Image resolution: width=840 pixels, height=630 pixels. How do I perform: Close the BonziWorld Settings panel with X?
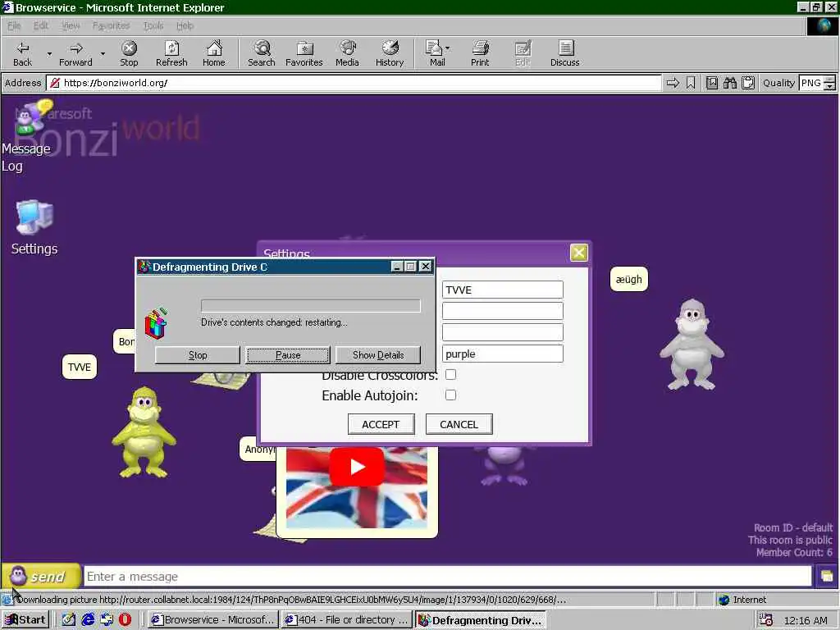(x=578, y=253)
